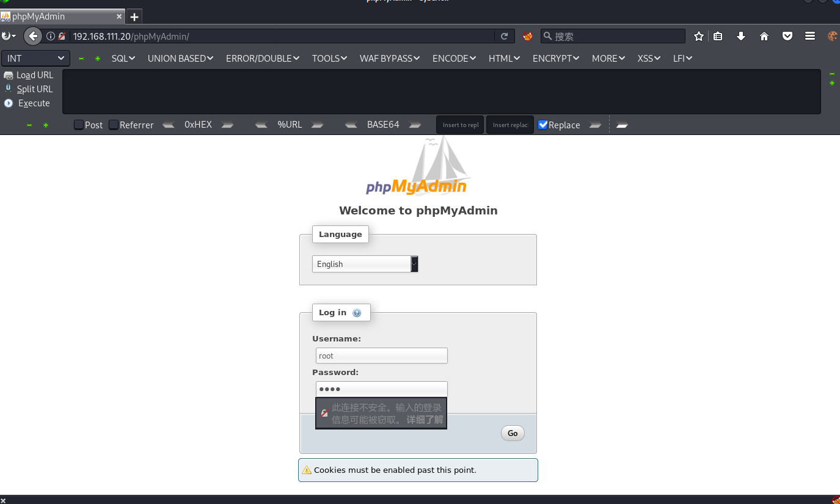Click the 搜索 search box
Image resolution: width=840 pixels, height=504 pixels.
coord(613,36)
